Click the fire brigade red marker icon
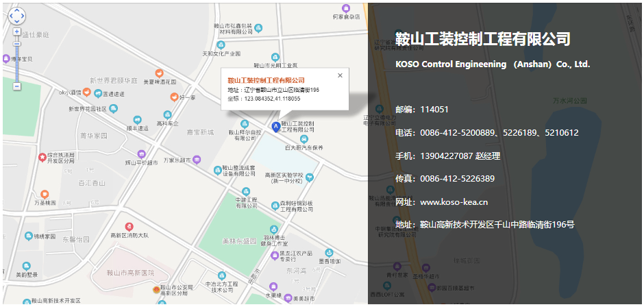Viewport: 644px width, 307px height. (129, 226)
